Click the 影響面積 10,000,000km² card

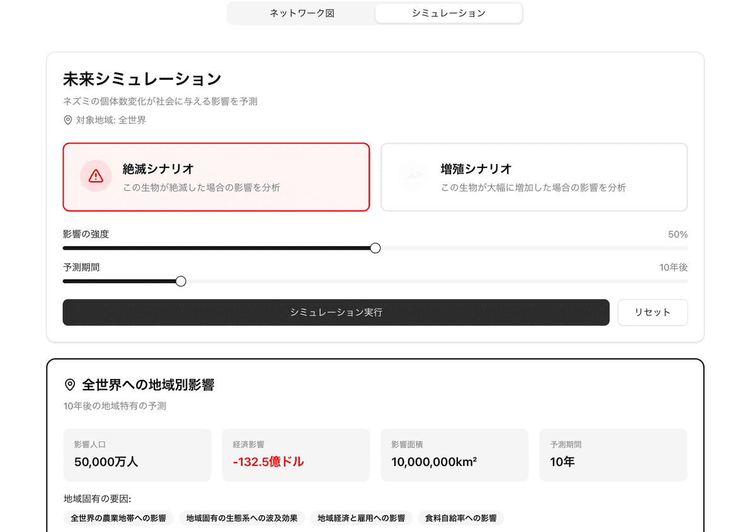click(x=455, y=455)
